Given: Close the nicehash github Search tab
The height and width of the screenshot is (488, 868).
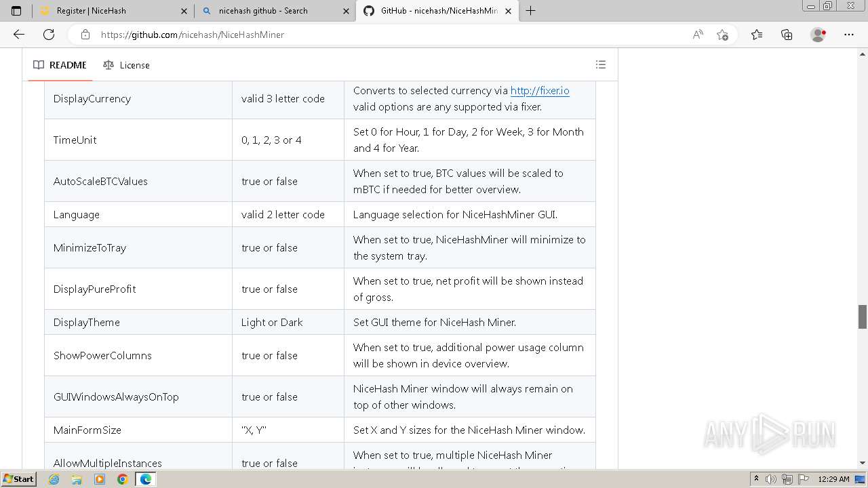Looking at the screenshot, I should [x=346, y=11].
